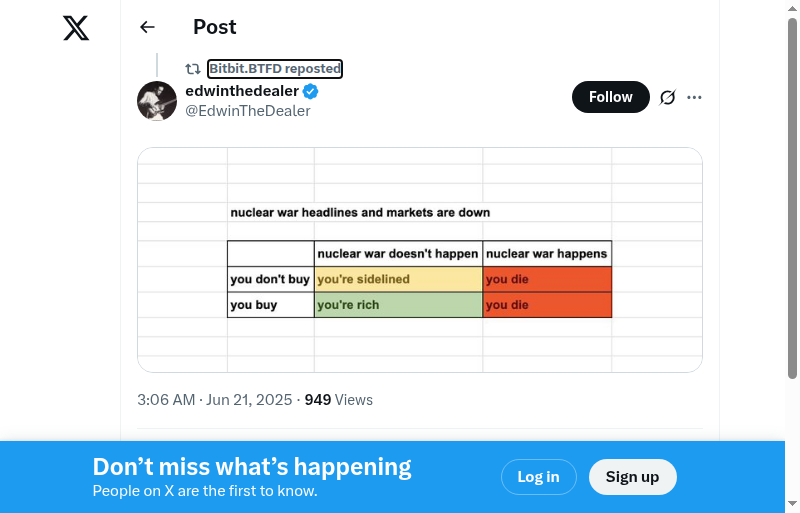Click the X logo home icon
Screen dimensions: 800x513
coord(76,28)
